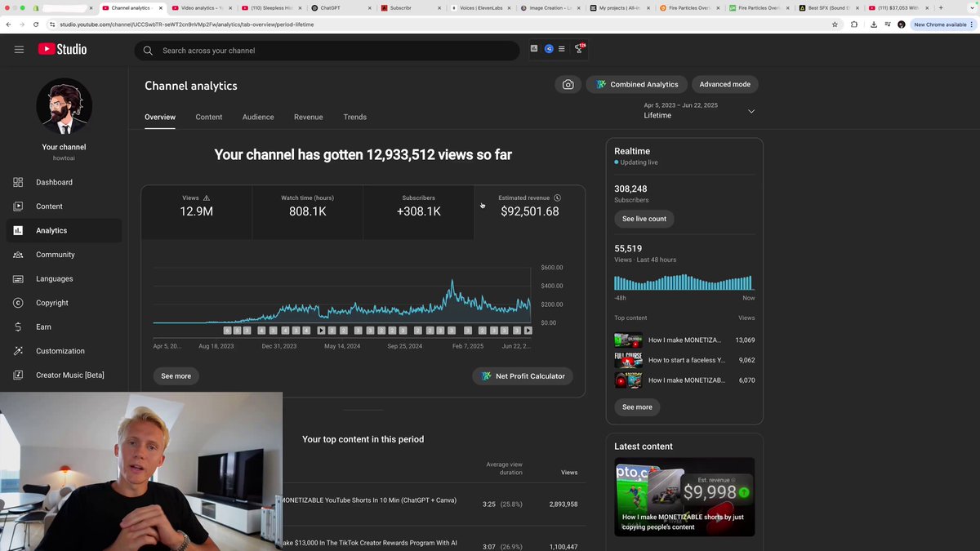980x551 pixels.
Task: Click the 55,519 views last 48 hours
Action: (628, 248)
